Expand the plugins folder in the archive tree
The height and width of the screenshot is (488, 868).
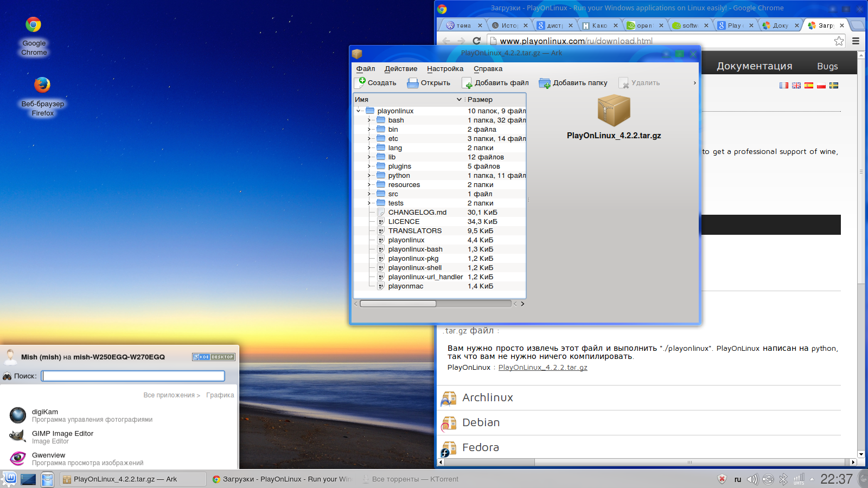369,166
